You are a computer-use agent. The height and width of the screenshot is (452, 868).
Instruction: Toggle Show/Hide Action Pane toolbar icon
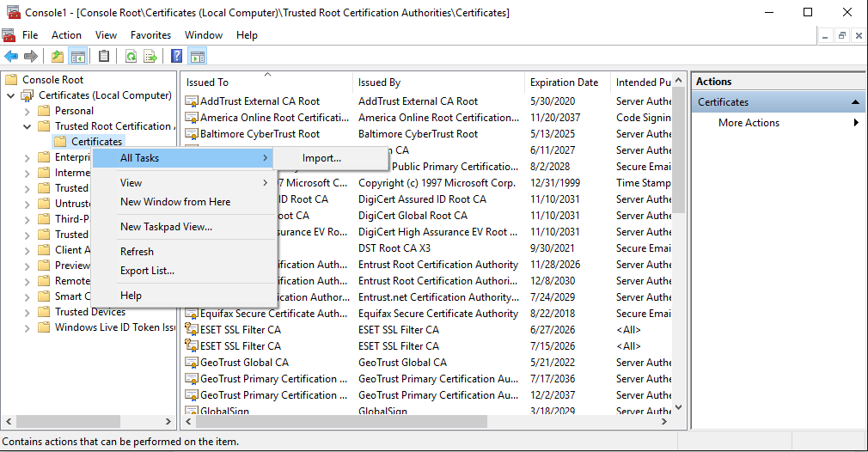[198, 57]
